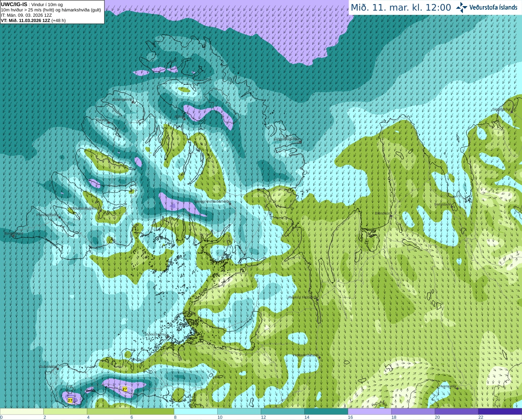The height and width of the screenshot is (420, 522).
Task: Click the legend scale value 14
Action: [x=307, y=417]
